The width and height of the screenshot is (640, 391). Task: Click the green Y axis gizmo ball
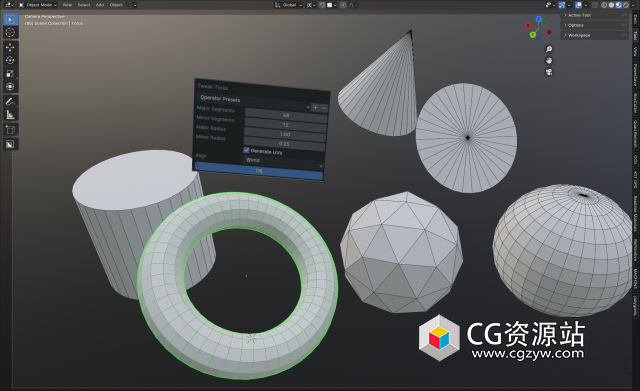533,35
